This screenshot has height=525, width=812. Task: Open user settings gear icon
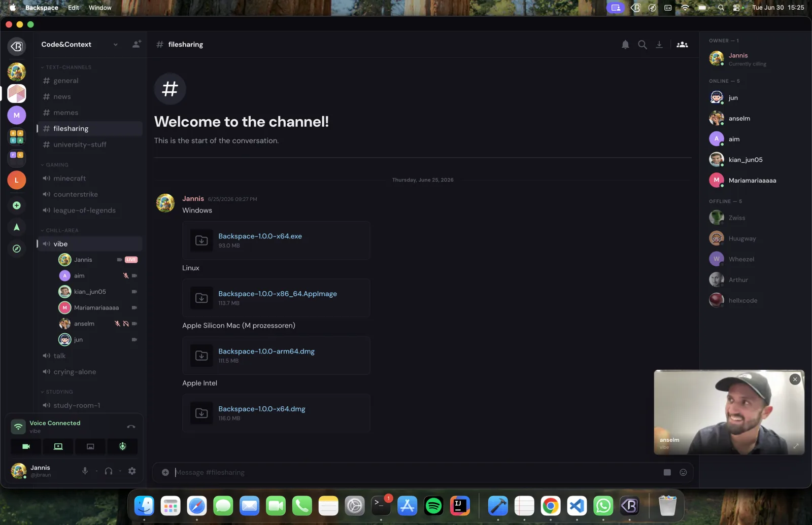[x=132, y=471]
